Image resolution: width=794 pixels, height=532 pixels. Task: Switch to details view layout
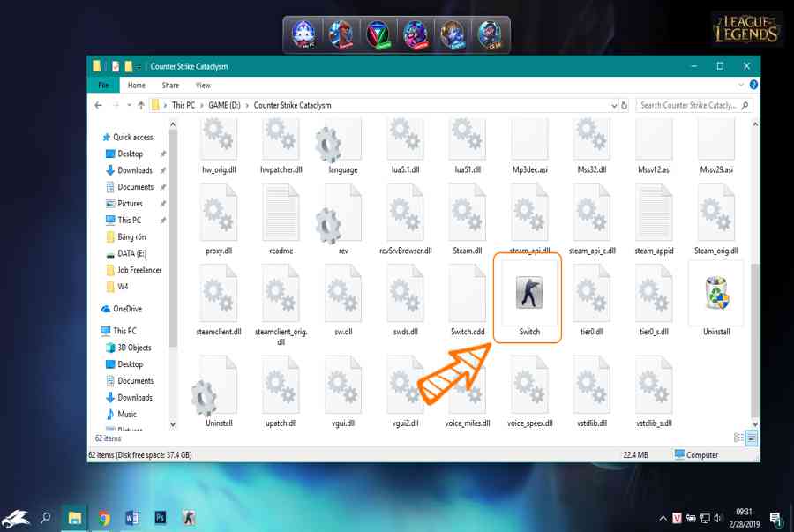[738, 438]
